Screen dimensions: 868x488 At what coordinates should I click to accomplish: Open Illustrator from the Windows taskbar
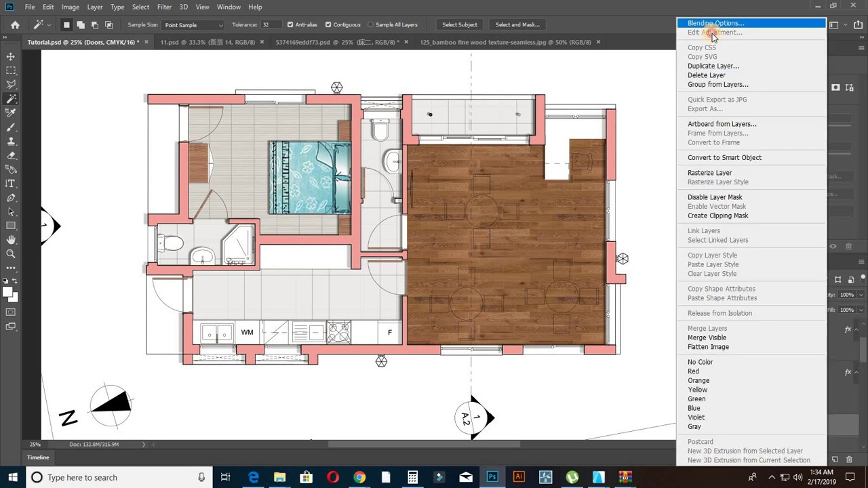tap(519, 477)
